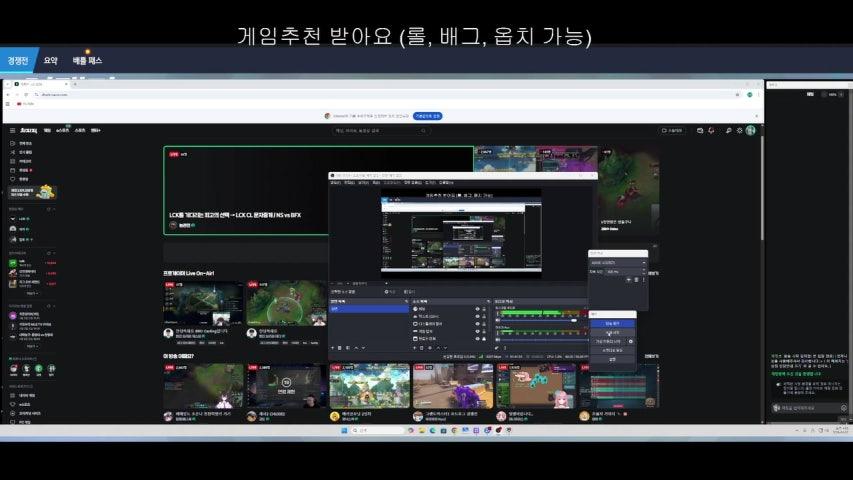This screenshot has height=480, width=853.
Task: Open the gear icon beside virtual camera button
Action: tap(631, 341)
